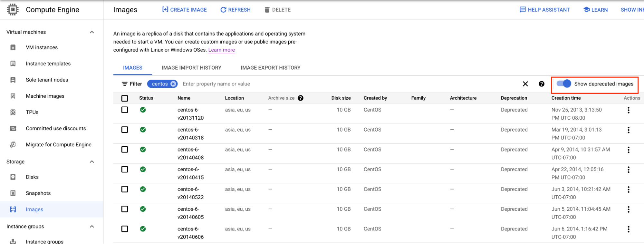Select checkbox for centos-6-v20140522

click(125, 189)
